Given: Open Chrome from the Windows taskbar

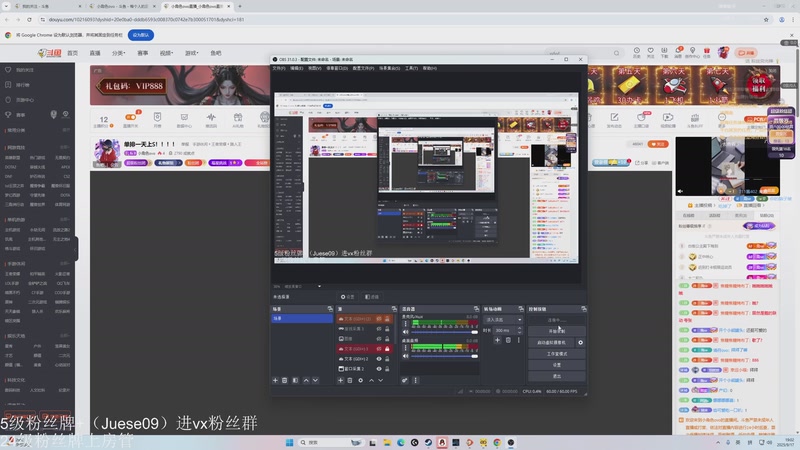Looking at the screenshot, I should pos(496,442).
